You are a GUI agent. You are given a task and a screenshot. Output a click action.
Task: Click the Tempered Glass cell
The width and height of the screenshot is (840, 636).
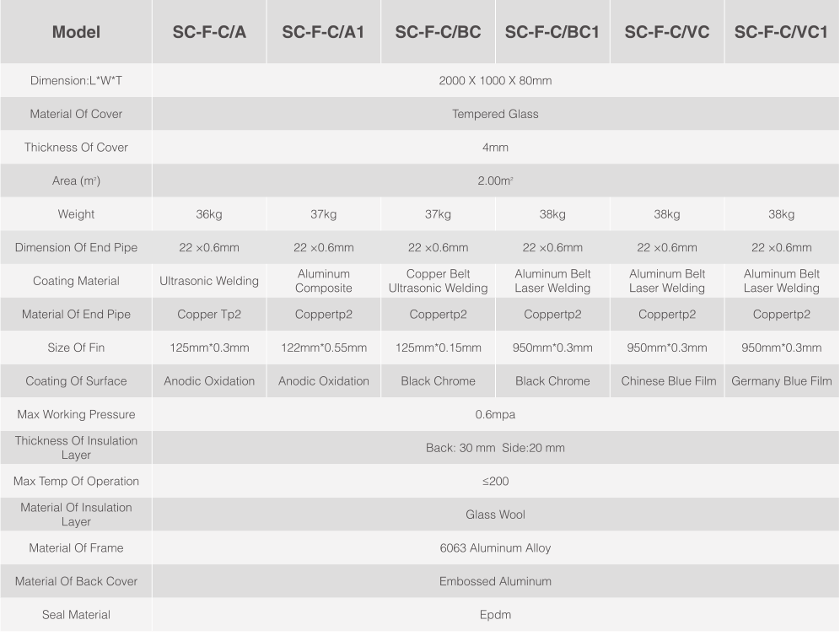[x=496, y=114]
